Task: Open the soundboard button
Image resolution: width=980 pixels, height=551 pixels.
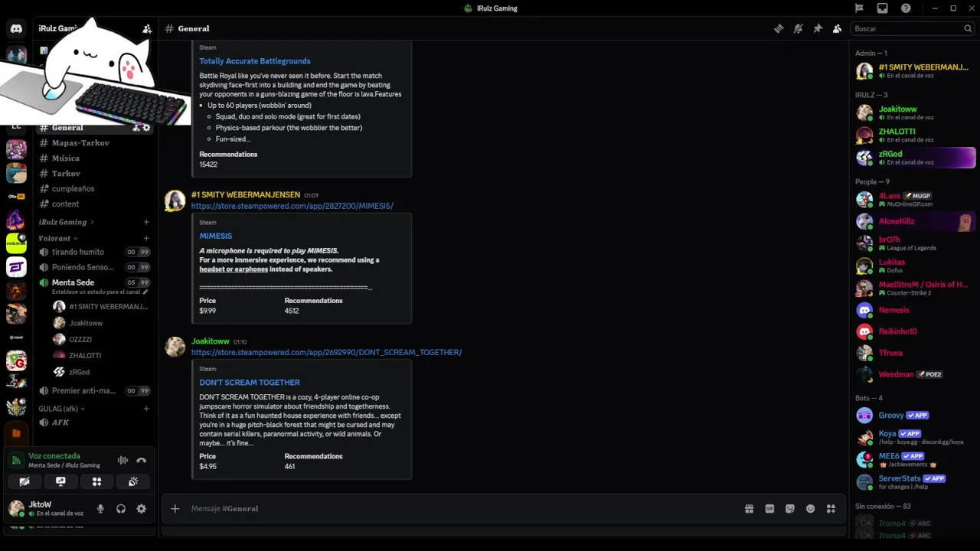Action: coord(133,481)
